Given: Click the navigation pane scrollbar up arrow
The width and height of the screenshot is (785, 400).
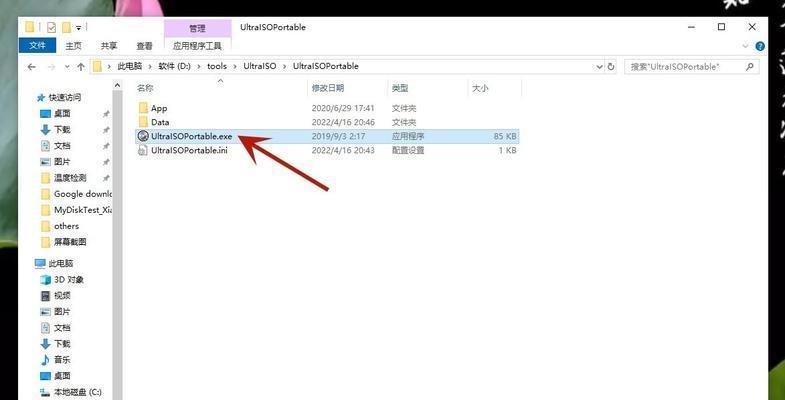Looking at the screenshot, I should pos(117,86).
